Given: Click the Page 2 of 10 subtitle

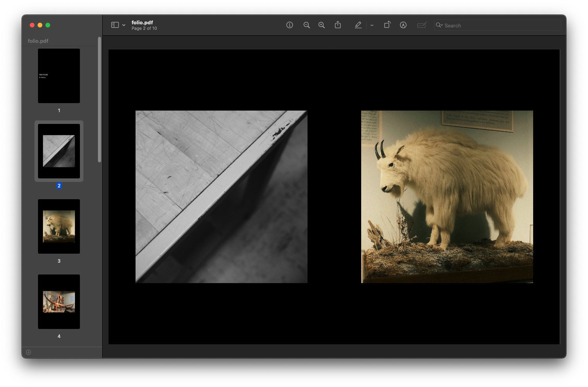Looking at the screenshot, I should (144, 28).
